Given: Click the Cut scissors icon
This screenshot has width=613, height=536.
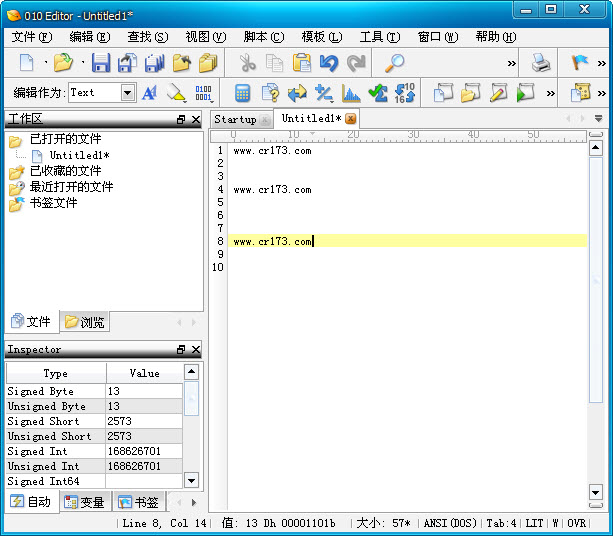Looking at the screenshot, I should [247, 63].
